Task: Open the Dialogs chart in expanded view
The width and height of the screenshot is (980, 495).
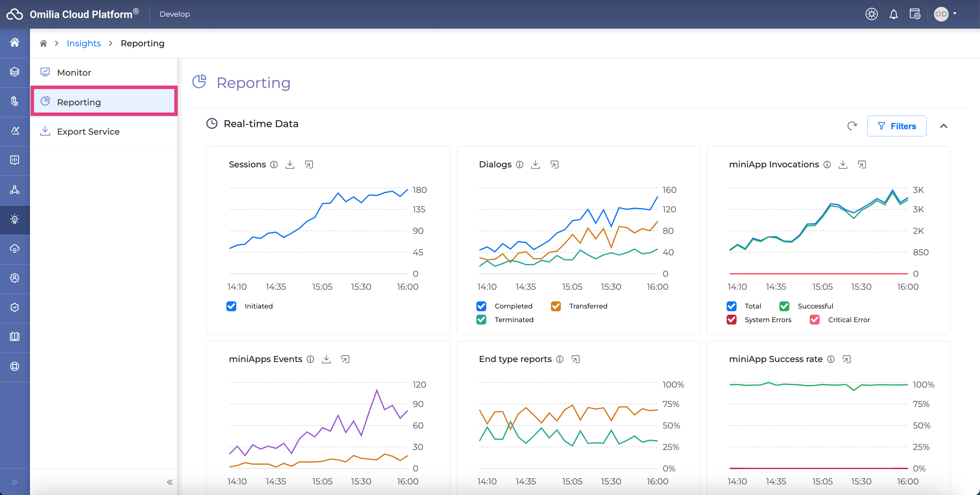Action: (554, 165)
